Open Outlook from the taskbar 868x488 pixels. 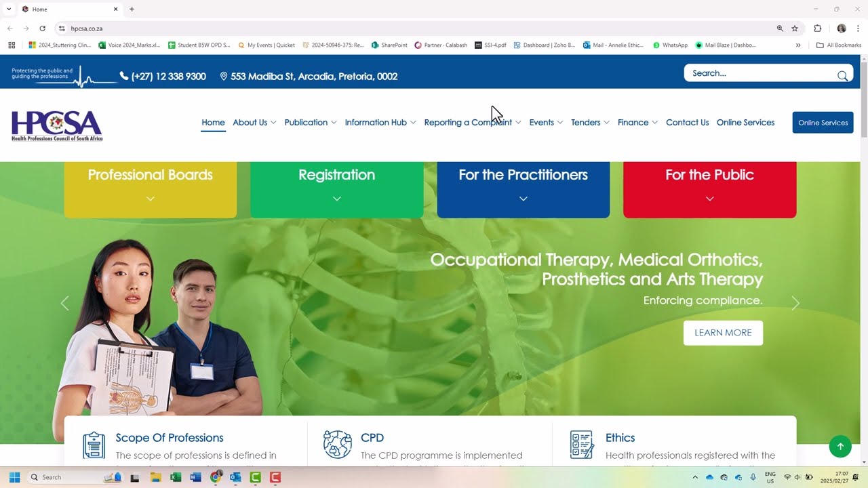click(235, 477)
